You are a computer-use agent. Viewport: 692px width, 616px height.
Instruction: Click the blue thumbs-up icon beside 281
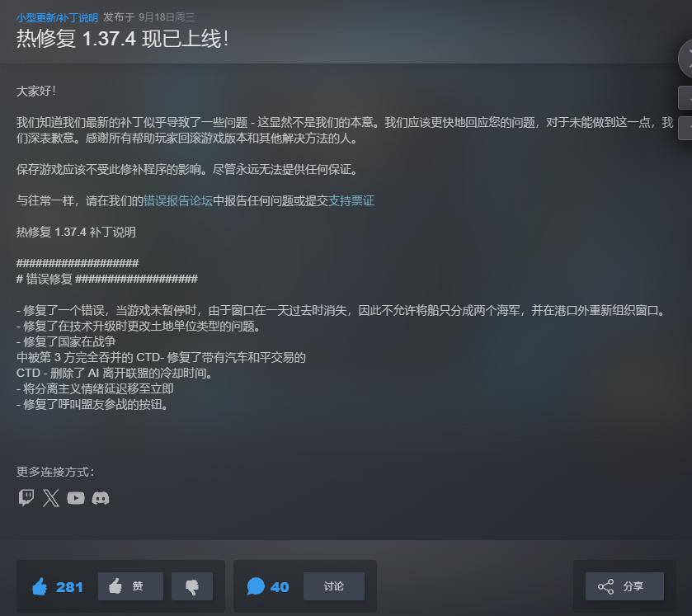40,586
